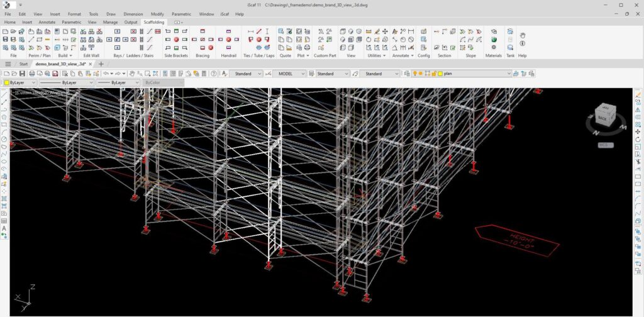
Task: Open the MODEL dropdown
Action: [303, 74]
